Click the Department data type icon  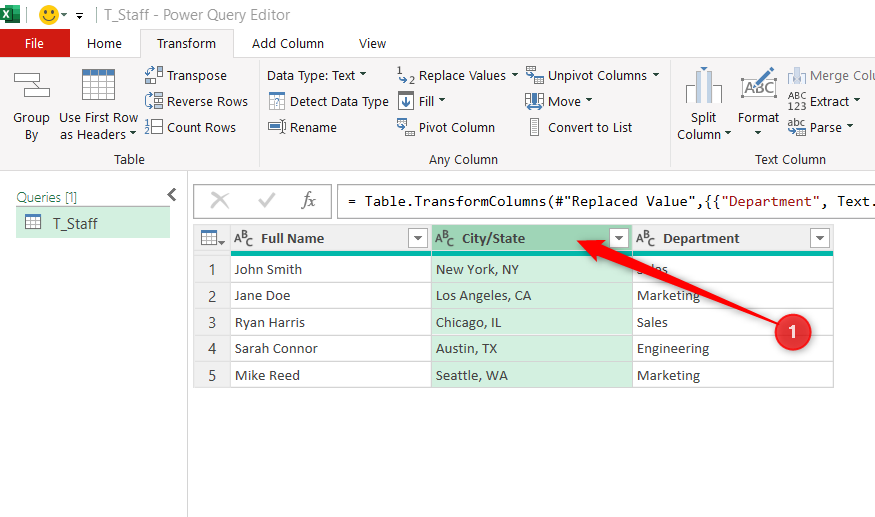645,238
